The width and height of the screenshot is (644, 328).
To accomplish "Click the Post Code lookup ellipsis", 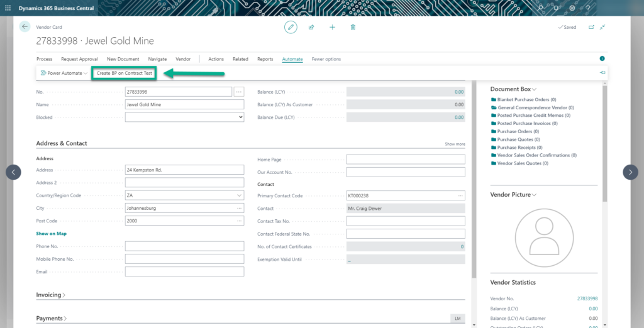I will pos(240,221).
